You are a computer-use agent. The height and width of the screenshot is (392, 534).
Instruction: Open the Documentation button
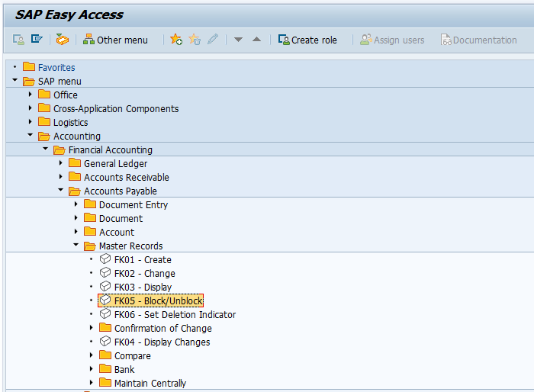coord(478,40)
